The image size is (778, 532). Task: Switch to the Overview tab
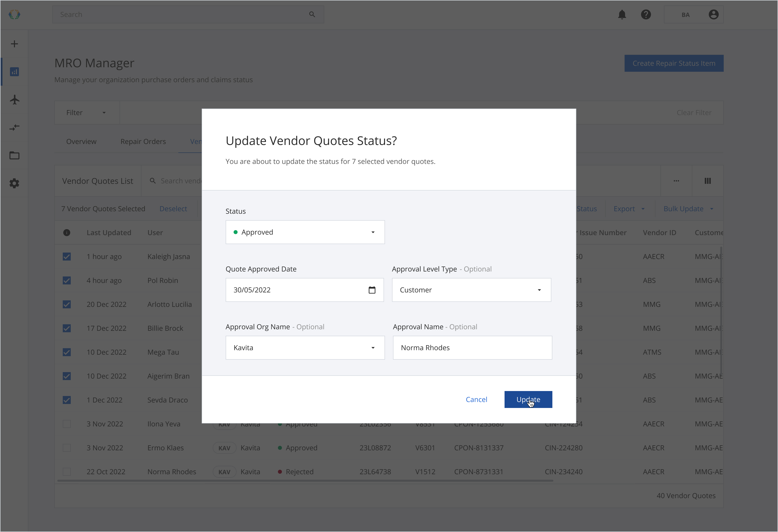(81, 141)
